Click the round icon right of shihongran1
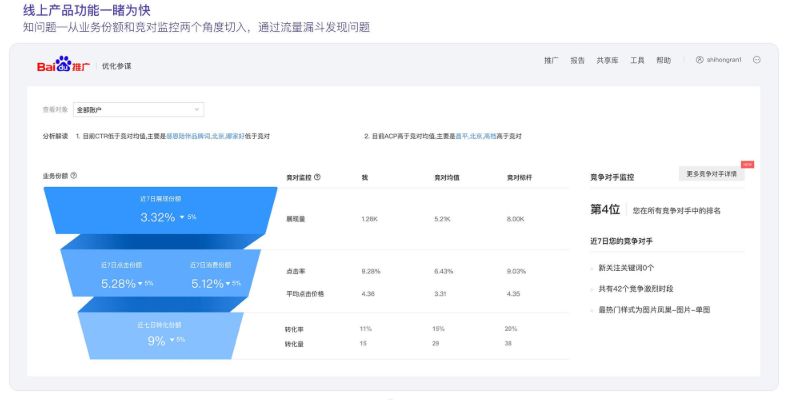This screenshot has height=400, width=794. pos(757,60)
